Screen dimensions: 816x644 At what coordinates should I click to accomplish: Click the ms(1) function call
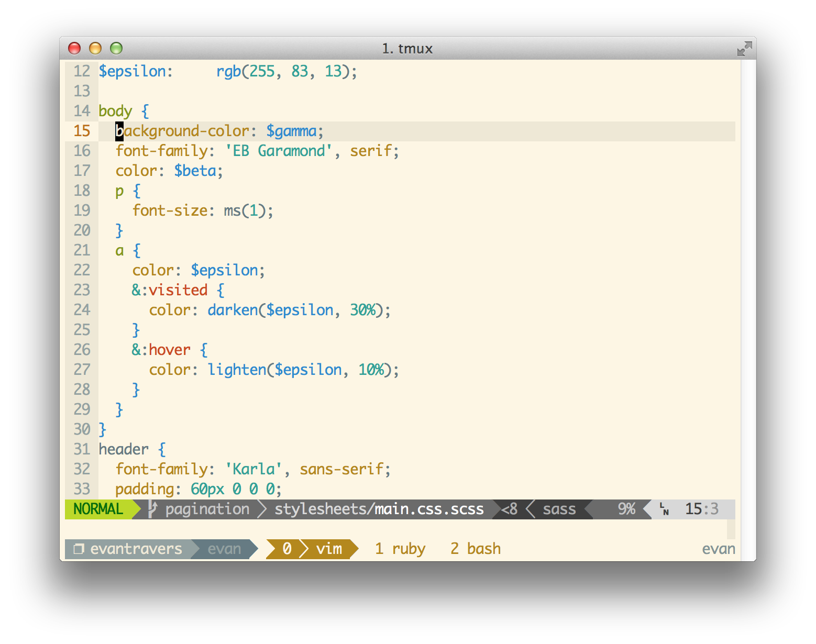245,210
